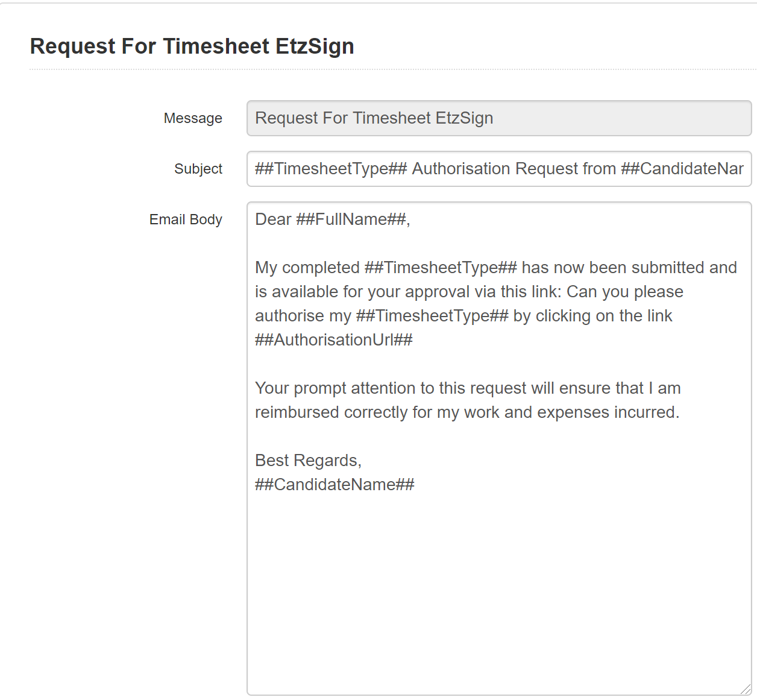
Task: Click the Request For Timesheet EtzSign heading
Action: [x=192, y=46]
